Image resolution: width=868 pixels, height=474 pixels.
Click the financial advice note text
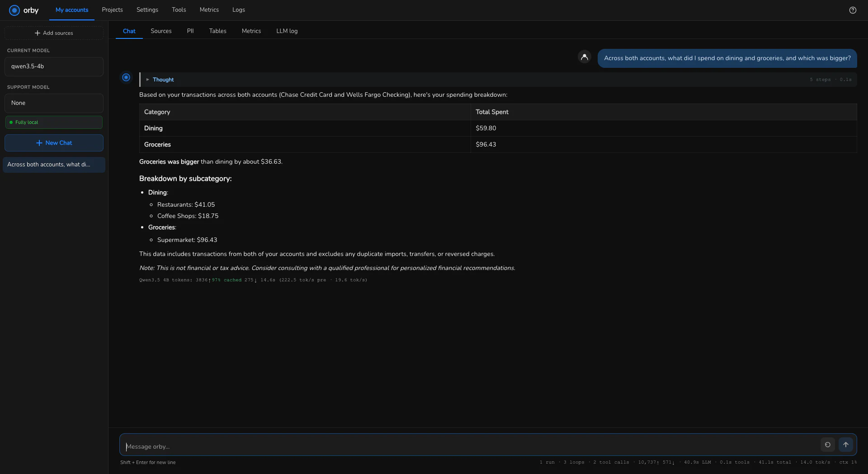tap(327, 268)
